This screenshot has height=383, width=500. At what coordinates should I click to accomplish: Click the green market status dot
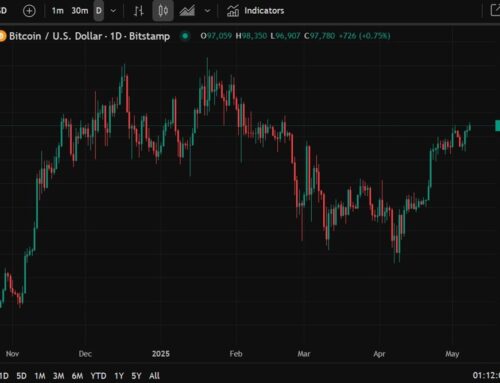point(185,36)
